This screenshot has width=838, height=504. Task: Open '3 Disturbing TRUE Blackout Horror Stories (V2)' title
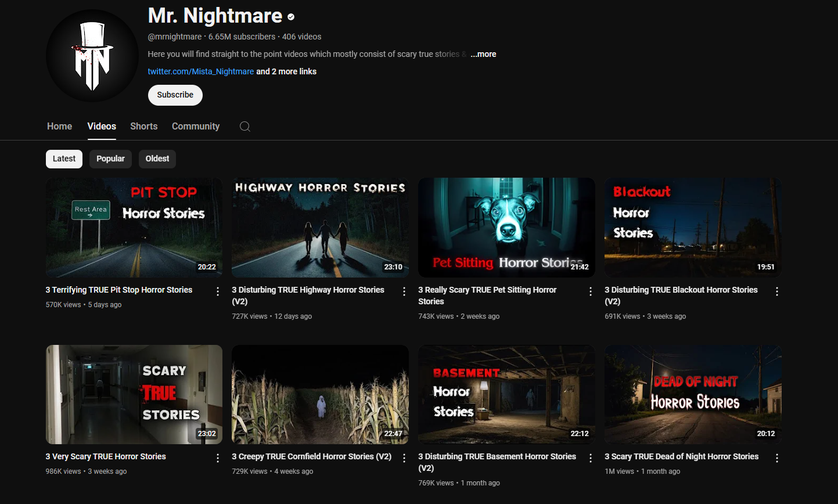tap(681, 296)
